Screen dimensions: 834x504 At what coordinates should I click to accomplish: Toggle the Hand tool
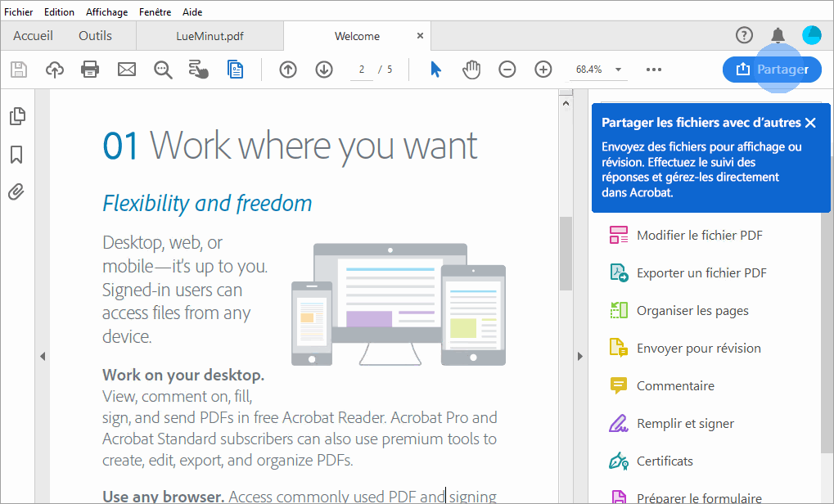tap(471, 70)
